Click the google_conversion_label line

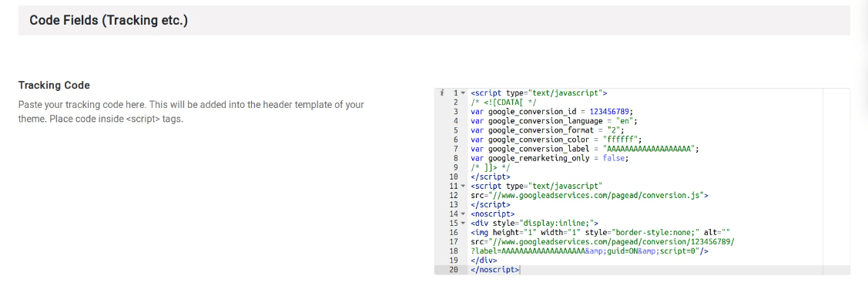(x=585, y=149)
